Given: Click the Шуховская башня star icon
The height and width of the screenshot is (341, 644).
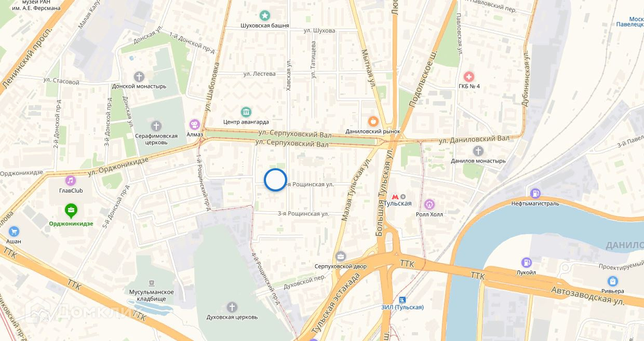Looking at the screenshot, I should [265, 16].
